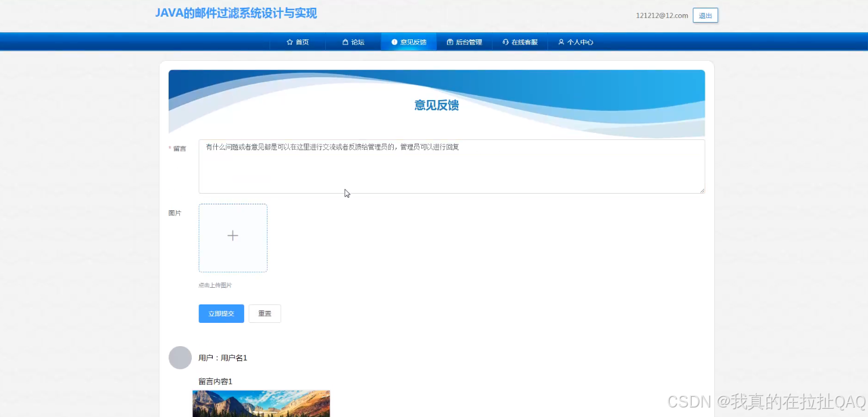The width and height of the screenshot is (868, 417).
Task: Focus the 留言 message textarea
Action: tap(452, 166)
